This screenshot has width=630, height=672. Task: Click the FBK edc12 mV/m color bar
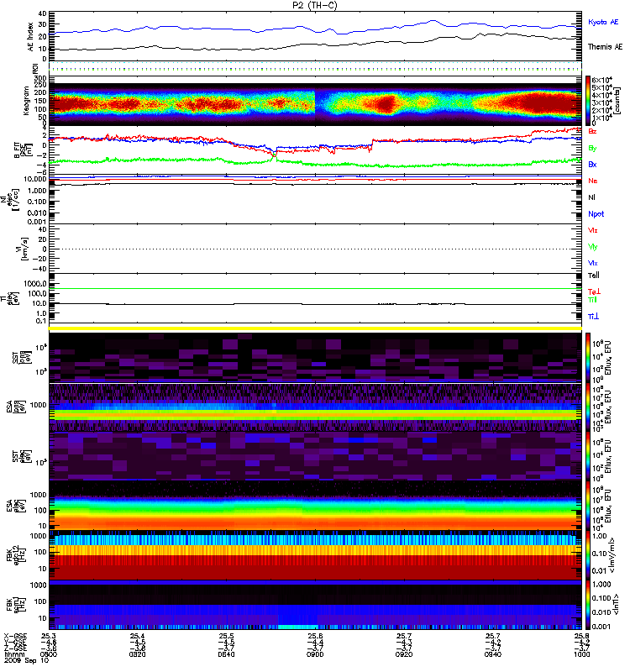click(587, 555)
